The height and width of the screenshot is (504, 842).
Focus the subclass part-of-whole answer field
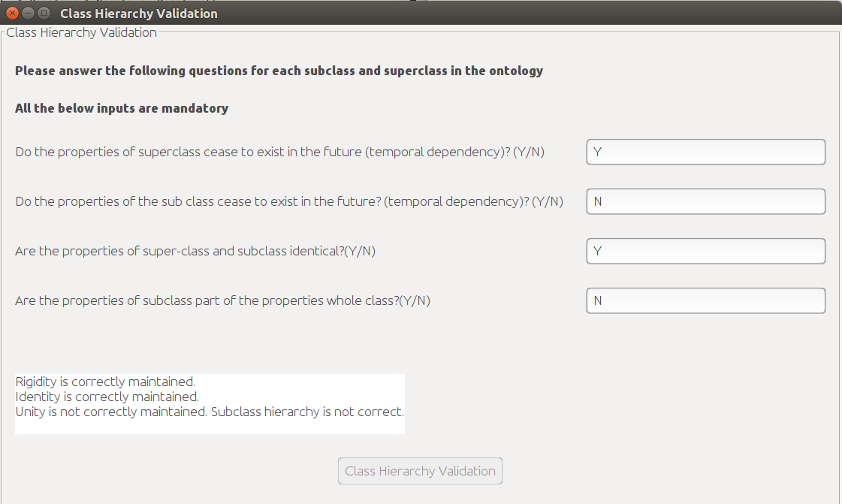705,300
